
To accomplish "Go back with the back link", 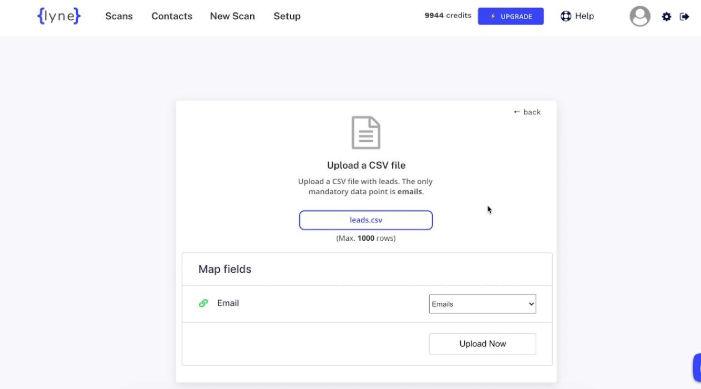I will click(527, 112).
